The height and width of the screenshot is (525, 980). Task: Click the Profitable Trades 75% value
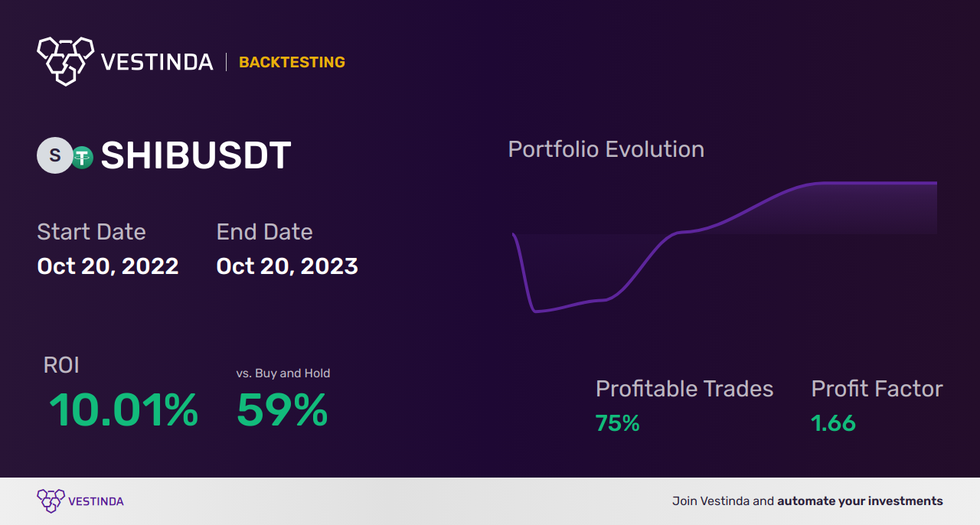(618, 423)
